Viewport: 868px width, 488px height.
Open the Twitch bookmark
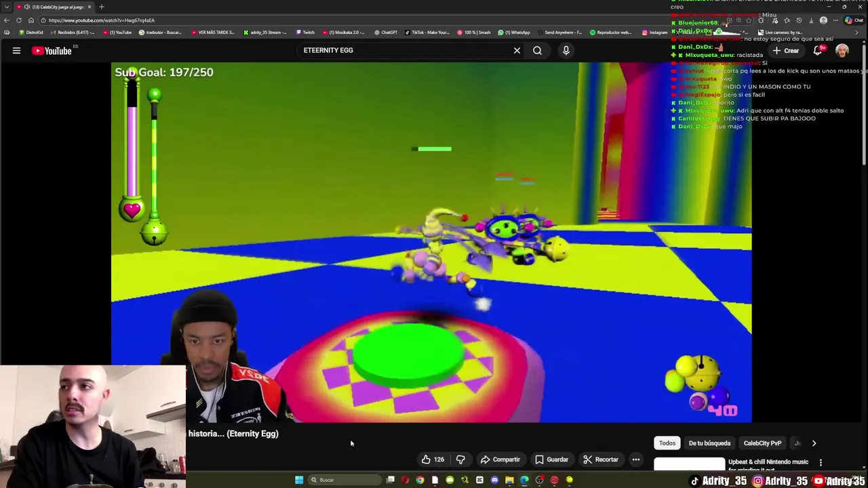305,33
